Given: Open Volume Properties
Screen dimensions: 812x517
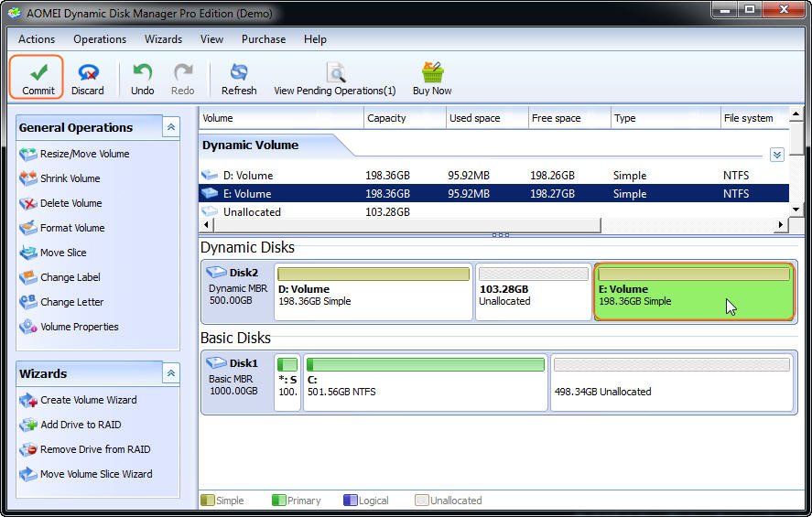Looking at the screenshot, I should [79, 327].
